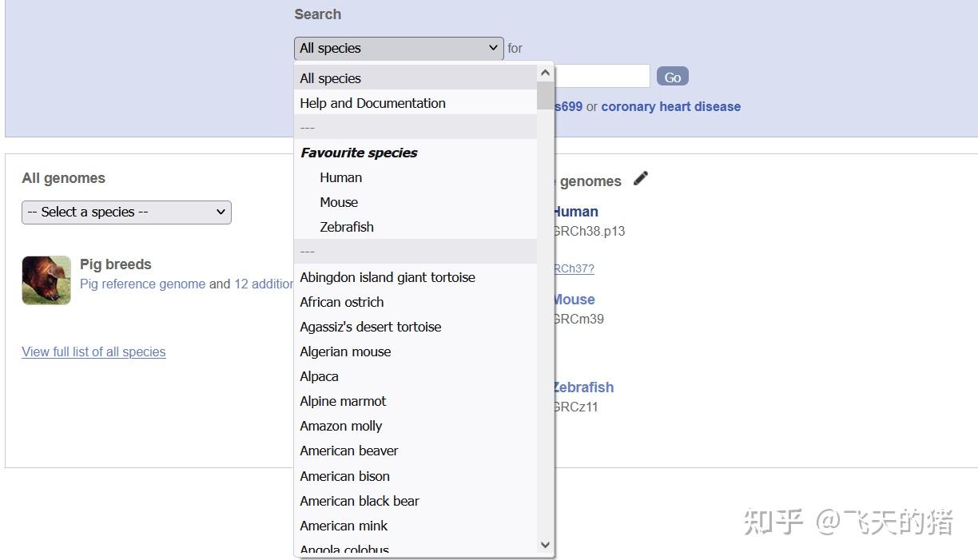Image resolution: width=978 pixels, height=560 pixels.
Task: Select American black bear option
Action: click(360, 501)
